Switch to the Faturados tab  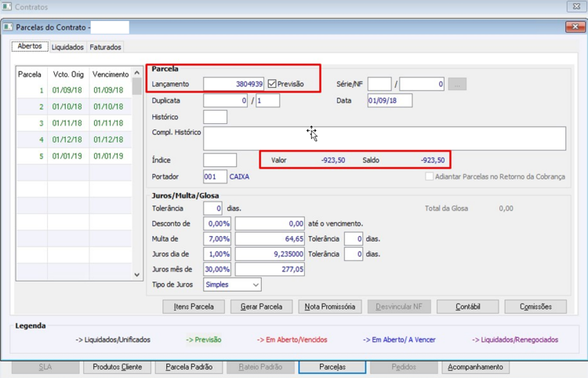pos(105,47)
